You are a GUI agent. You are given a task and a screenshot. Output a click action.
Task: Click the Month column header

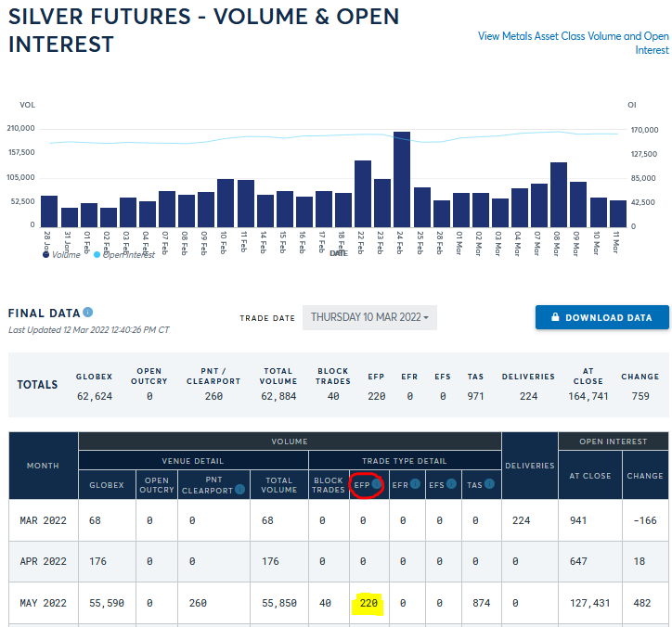point(44,466)
